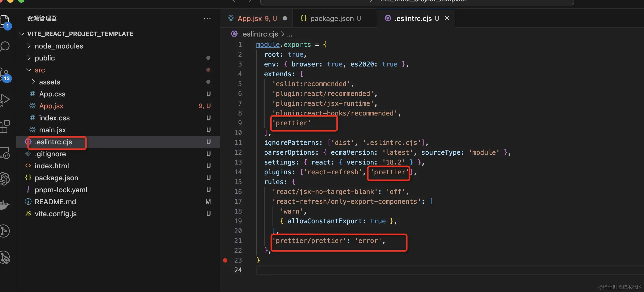Open the Docker view in the activity bar
Screen dimensions: 644x292
tap(5, 205)
